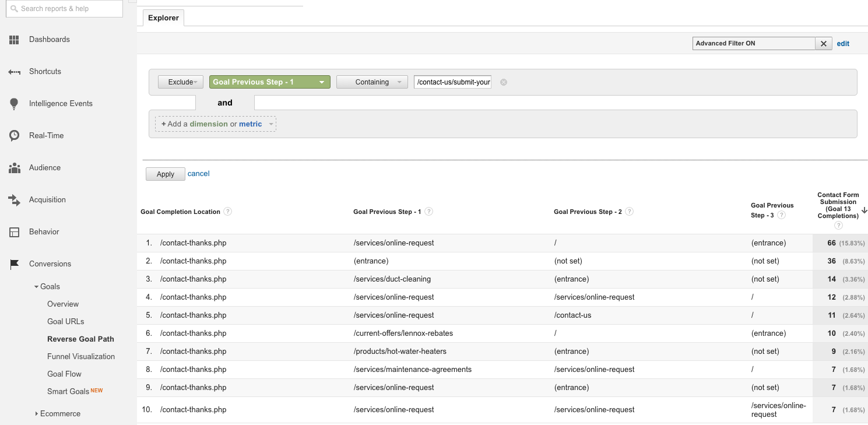
Task: Open the Behavior reports
Action: click(x=44, y=231)
